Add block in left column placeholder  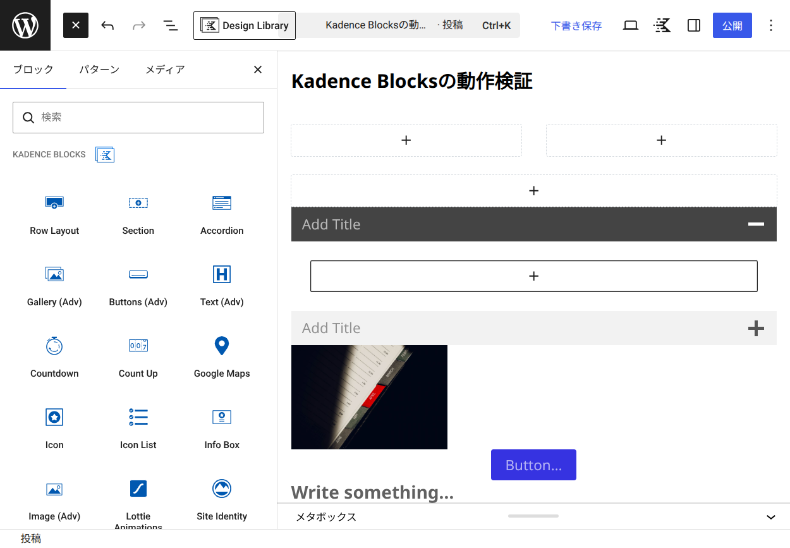(406, 141)
